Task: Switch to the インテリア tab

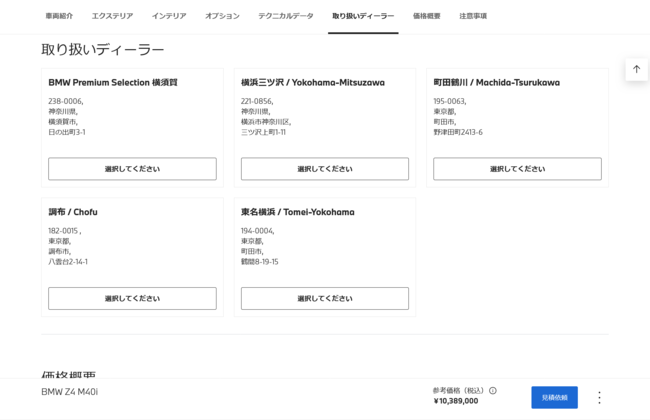Action: tap(169, 16)
